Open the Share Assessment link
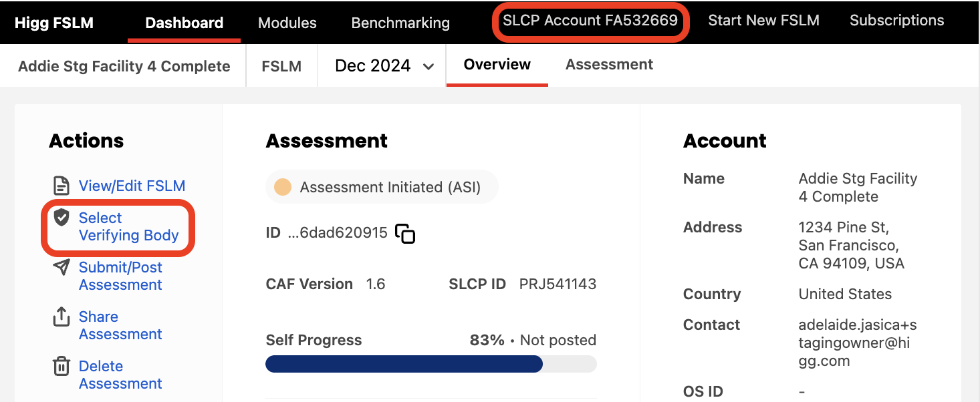The image size is (980, 402). point(121,325)
